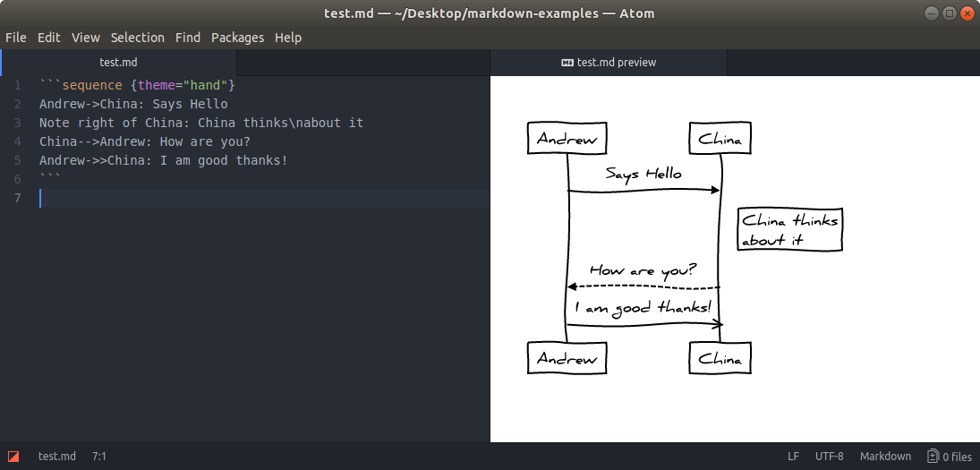
Task: Open the View menu
Action: (86, 38)
